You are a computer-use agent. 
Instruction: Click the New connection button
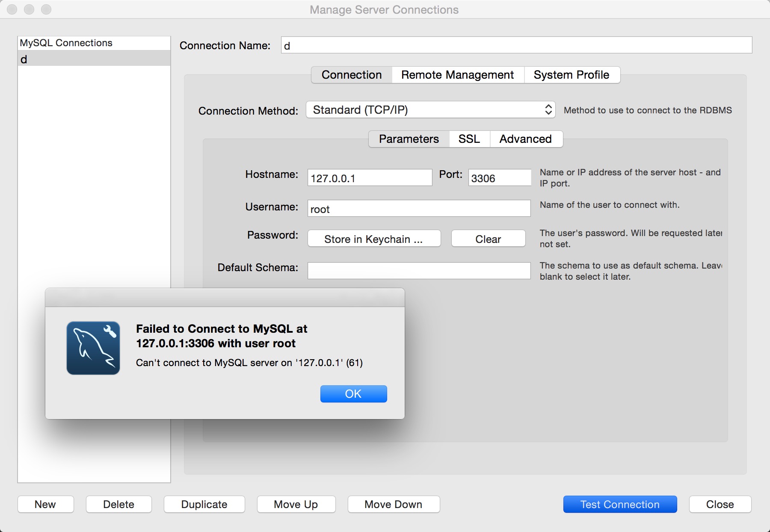tap(45, 504)
